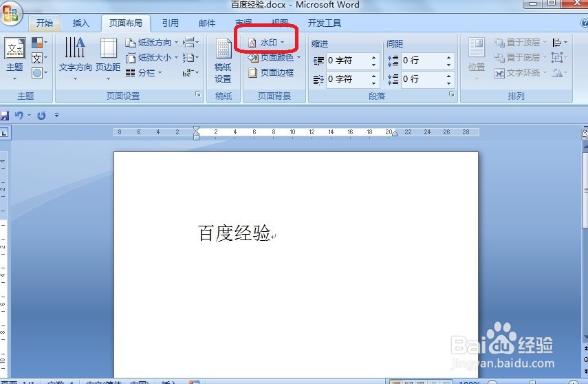This screenshot has height=384, width=588.
Task: Save the document from quick access toolbar
Action: coord(4,115)
